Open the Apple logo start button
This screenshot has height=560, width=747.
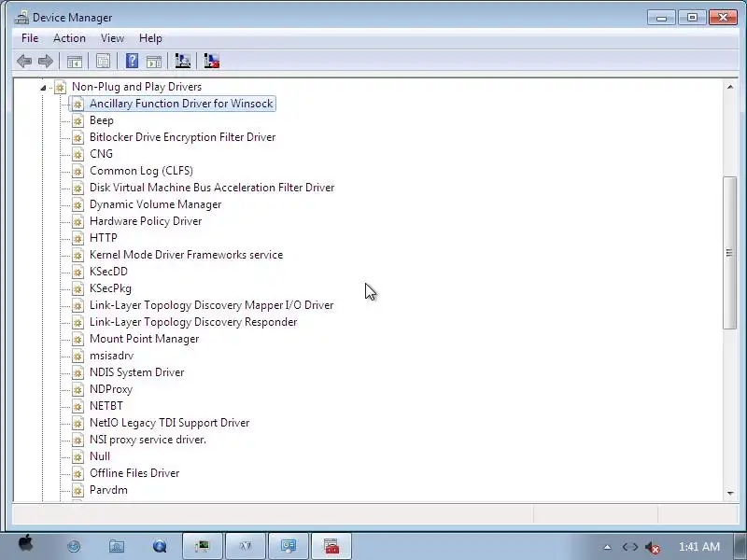[x=26, y=543]
